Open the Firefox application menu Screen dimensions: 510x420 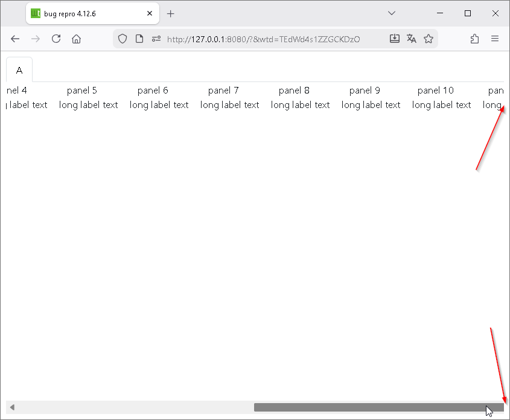point(495,39)
